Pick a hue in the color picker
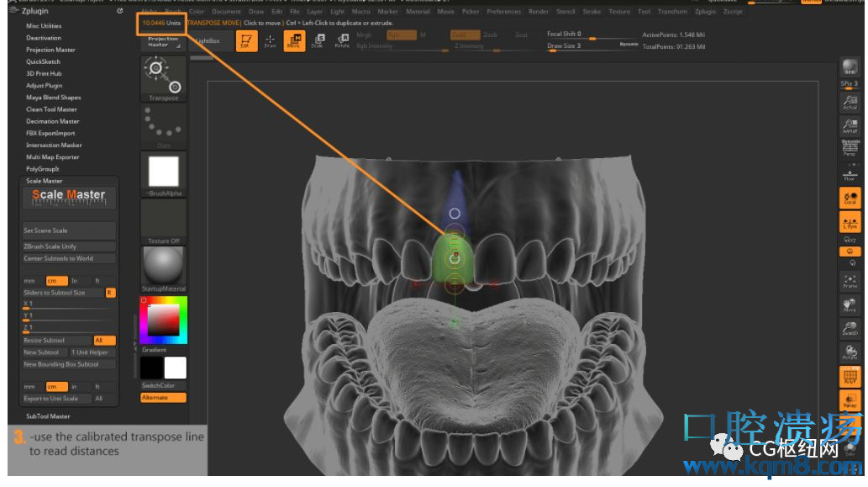 pyautogui.click(x=164, y=320)
